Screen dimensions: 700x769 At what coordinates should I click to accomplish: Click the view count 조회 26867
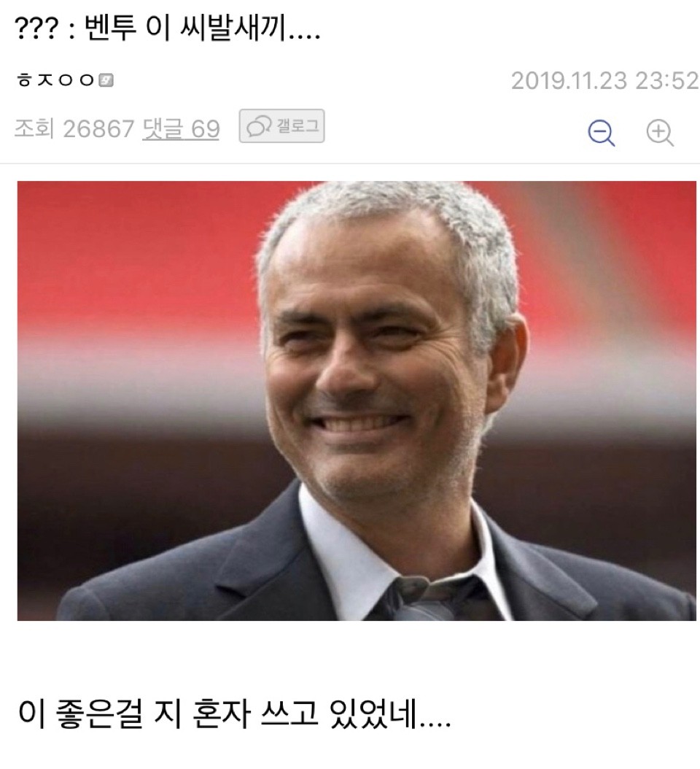click(x=74, y=129)
